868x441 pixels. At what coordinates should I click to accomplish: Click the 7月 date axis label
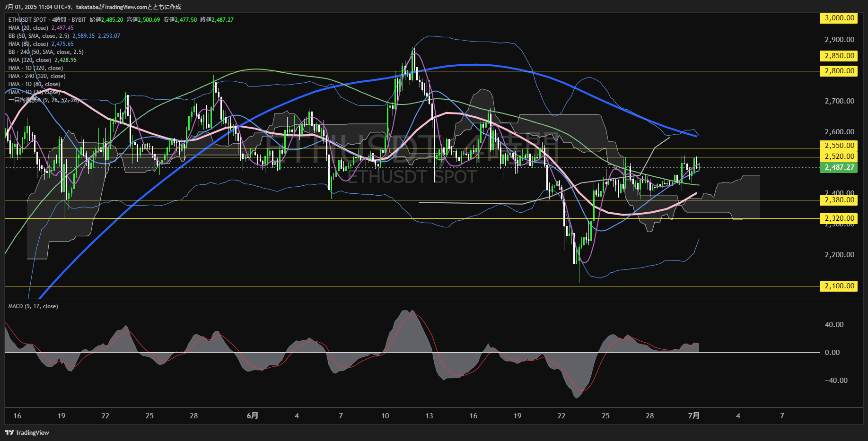click(694, 416)
